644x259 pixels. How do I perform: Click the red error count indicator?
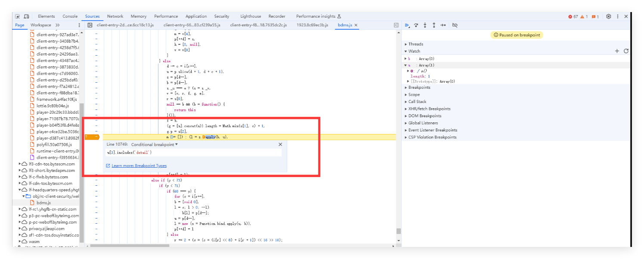pos(573,16)
